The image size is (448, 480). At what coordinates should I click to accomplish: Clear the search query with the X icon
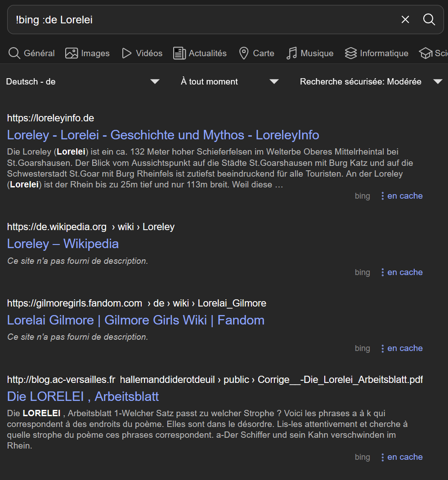(x=405, y=20)
